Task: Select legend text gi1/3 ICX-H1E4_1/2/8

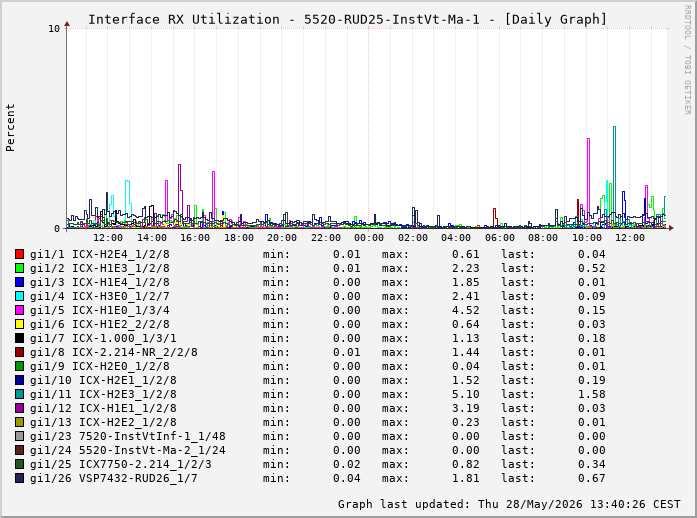Action: pyautogui.click(x=100, y=282)
